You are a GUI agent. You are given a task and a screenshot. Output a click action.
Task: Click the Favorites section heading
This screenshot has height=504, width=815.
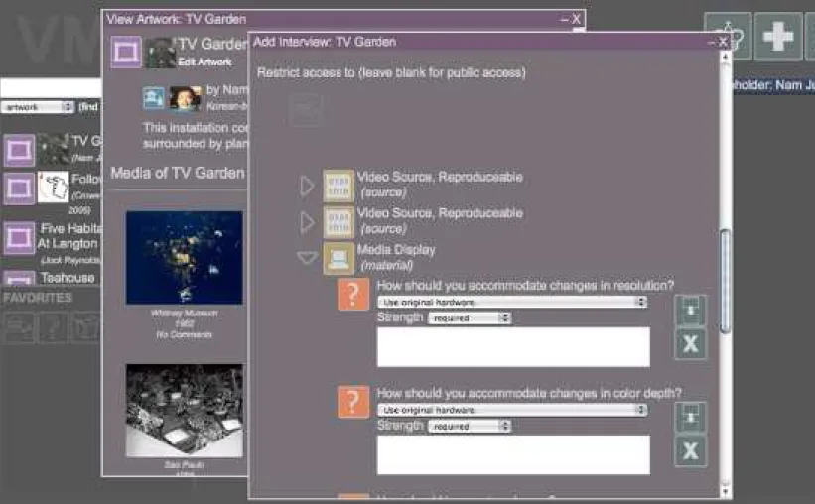(x=38, y=298)
